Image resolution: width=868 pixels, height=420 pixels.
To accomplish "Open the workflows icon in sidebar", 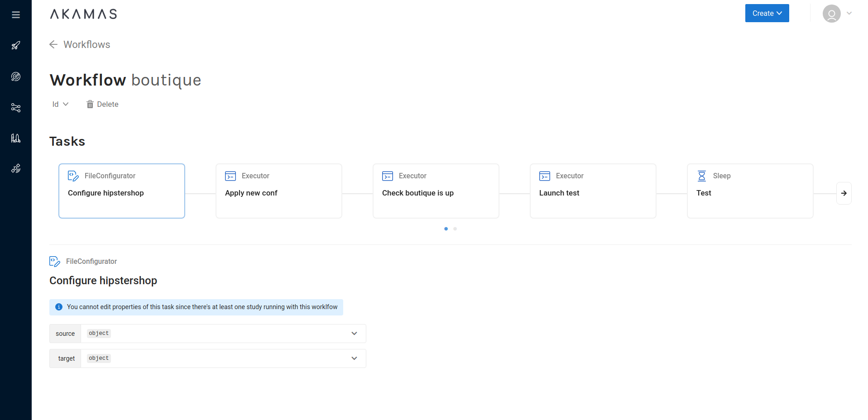I will [16, 108].
